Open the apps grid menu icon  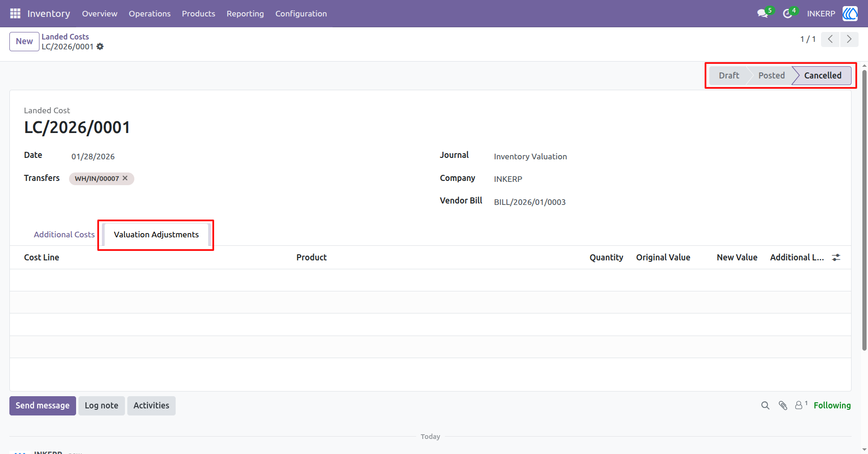[15, 14]
